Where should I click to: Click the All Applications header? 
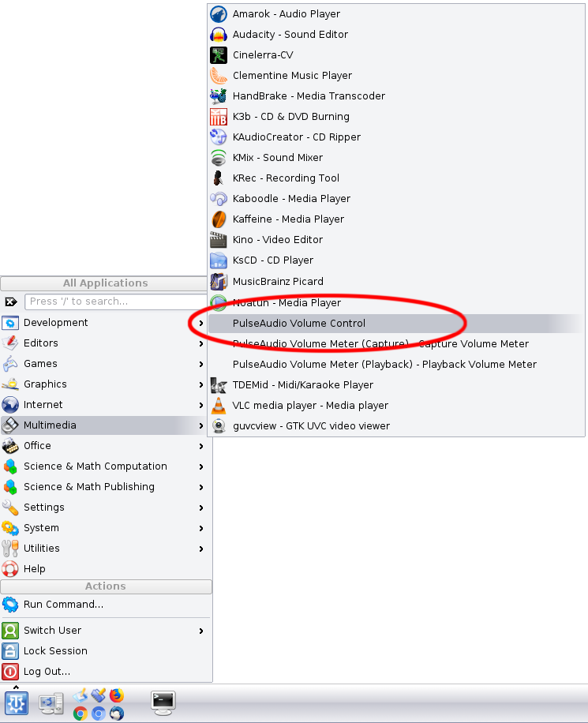tap(105, 283)
